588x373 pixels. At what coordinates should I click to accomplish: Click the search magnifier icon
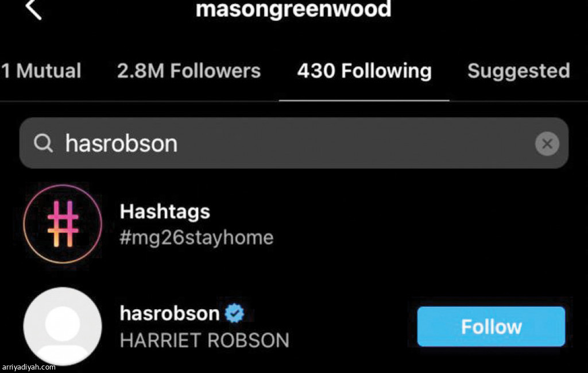43,143
